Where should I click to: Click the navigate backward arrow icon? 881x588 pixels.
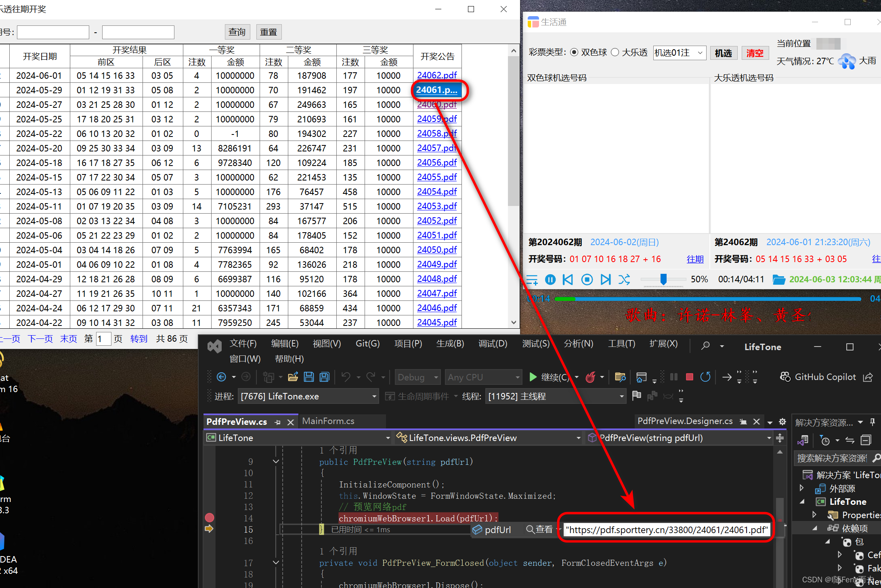(x=221, y=377)
